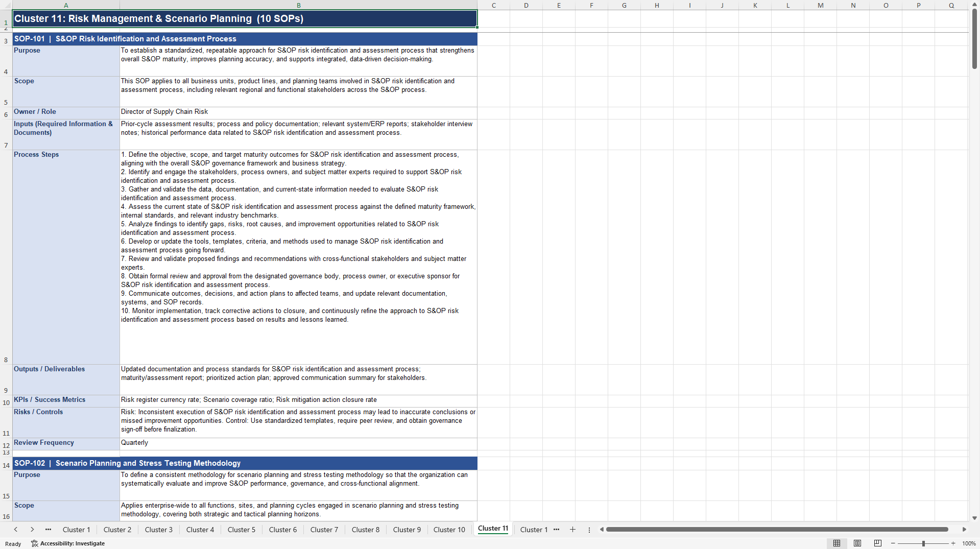The height and width of the screenshot is (549, 980).
Task: Select column A header
Action: coord(66,5)
